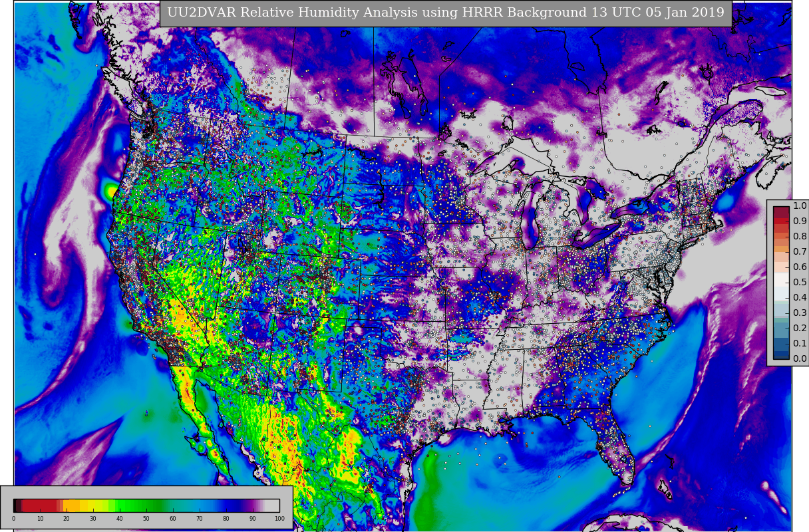Screen dimensions: 809x532
Task: Click the 0.2 label on right colorbar
Action: 800,329
